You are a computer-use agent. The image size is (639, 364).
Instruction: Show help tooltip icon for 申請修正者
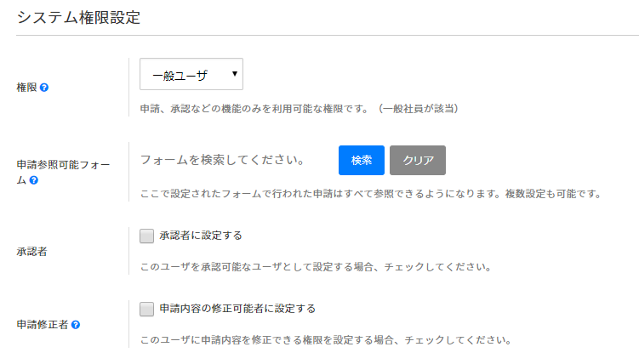coord(77,325)
